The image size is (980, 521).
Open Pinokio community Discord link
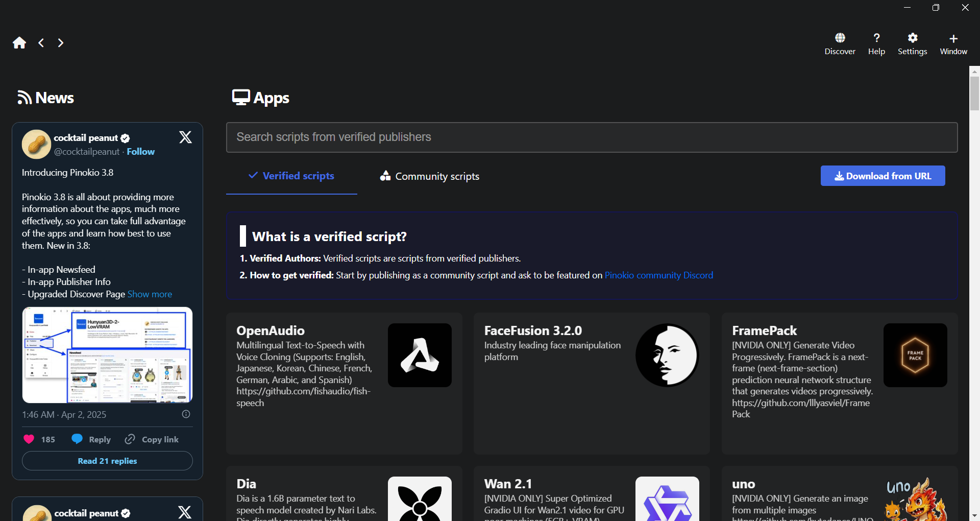point(658,275)
